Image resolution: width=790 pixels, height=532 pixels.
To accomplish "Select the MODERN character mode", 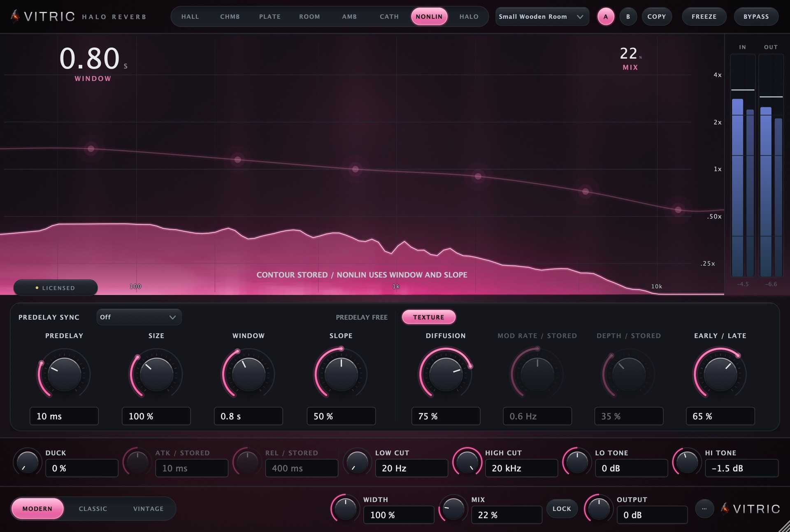I will point(37,509).
